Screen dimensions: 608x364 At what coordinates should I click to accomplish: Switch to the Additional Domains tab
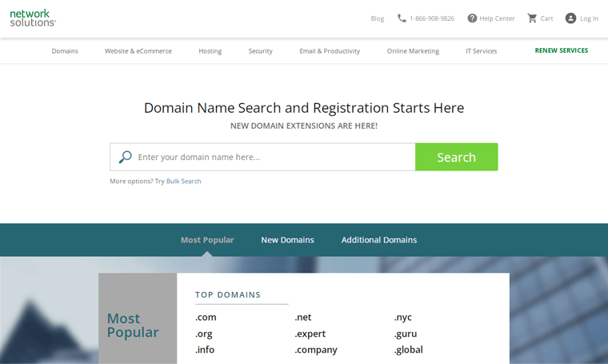tap(379, 240)
